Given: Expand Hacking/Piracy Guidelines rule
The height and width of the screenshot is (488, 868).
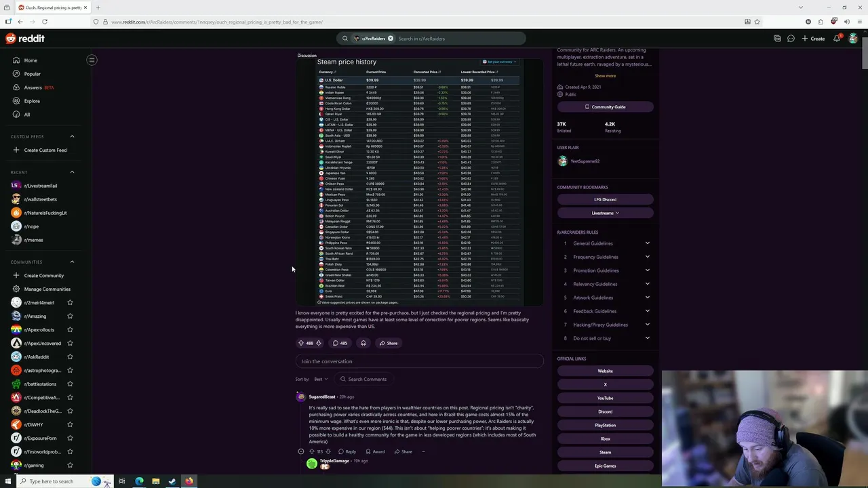Looking at the screenshot, I should coord(605,325).
